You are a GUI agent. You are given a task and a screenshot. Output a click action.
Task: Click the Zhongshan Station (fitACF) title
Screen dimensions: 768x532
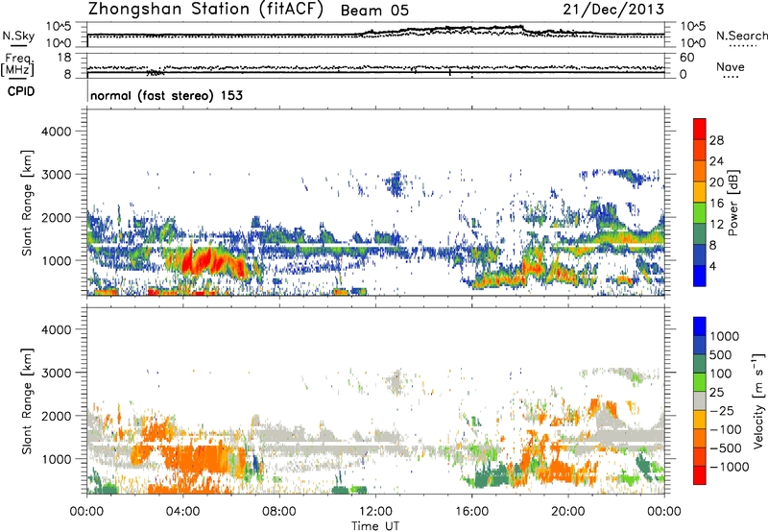pos(205,9)
